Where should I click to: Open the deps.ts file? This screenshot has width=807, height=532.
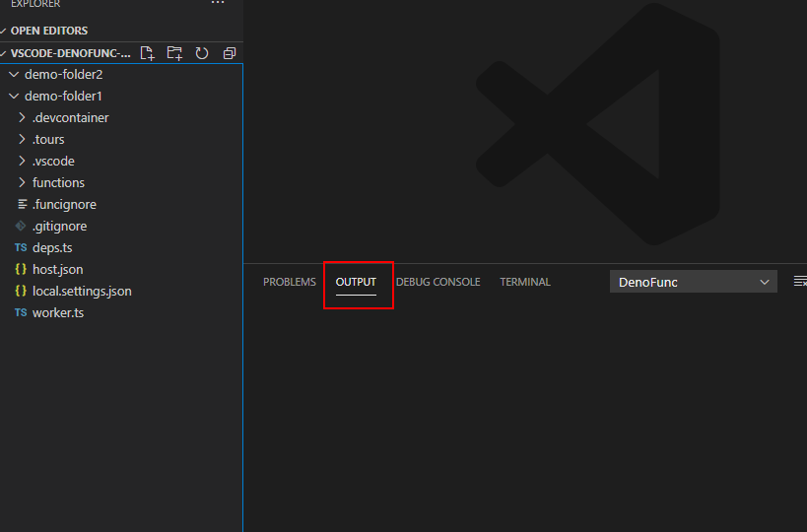point(52,247)
